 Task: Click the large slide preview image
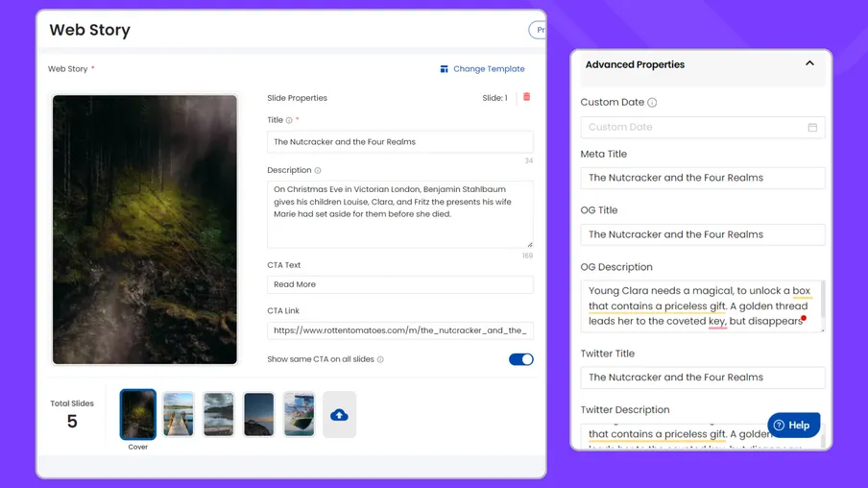pyautogui.click(x=145, y=230)
